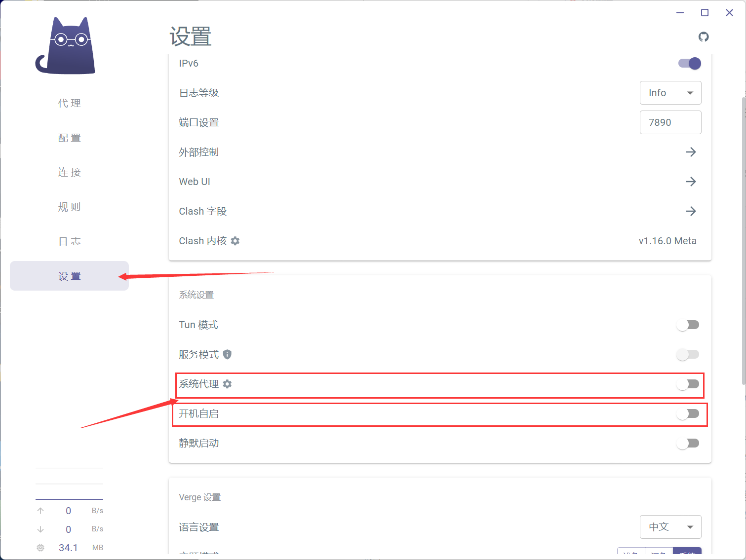Expand the 语言设置 中文 dropdown
Viewport: 746px width, 560px height.
pyautogui.click(x=670, y=527)
